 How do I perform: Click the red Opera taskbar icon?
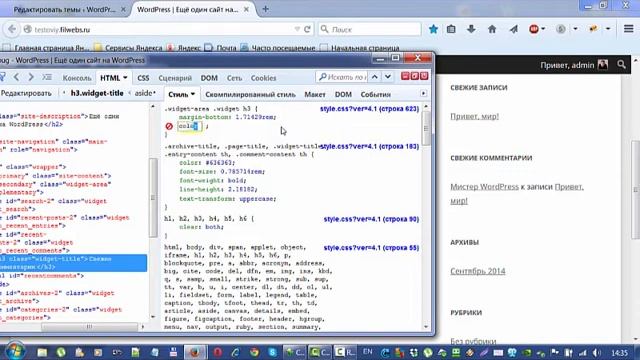(x=218, y=352)
